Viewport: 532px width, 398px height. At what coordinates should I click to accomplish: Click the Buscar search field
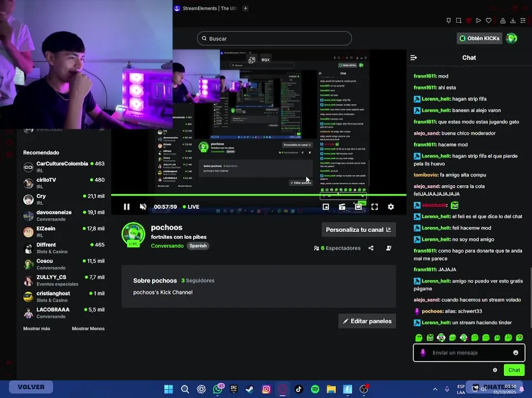coord(274,38)
